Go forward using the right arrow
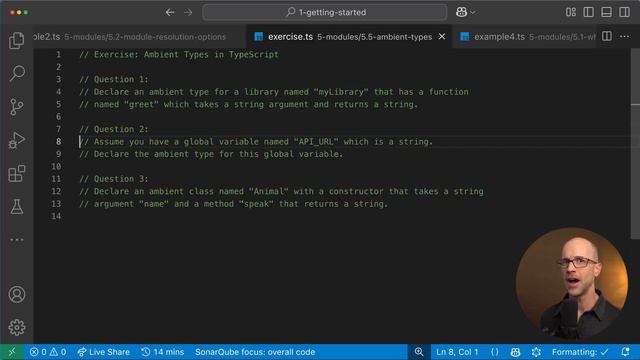640x360 pixels. [x=188, y=12]
